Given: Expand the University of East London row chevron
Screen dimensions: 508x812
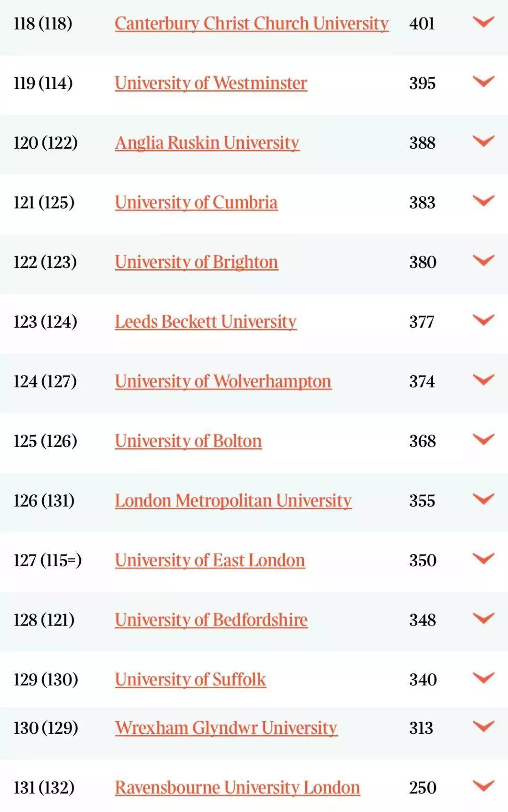Looking at the screenshot, I should [x=483, y=558].
